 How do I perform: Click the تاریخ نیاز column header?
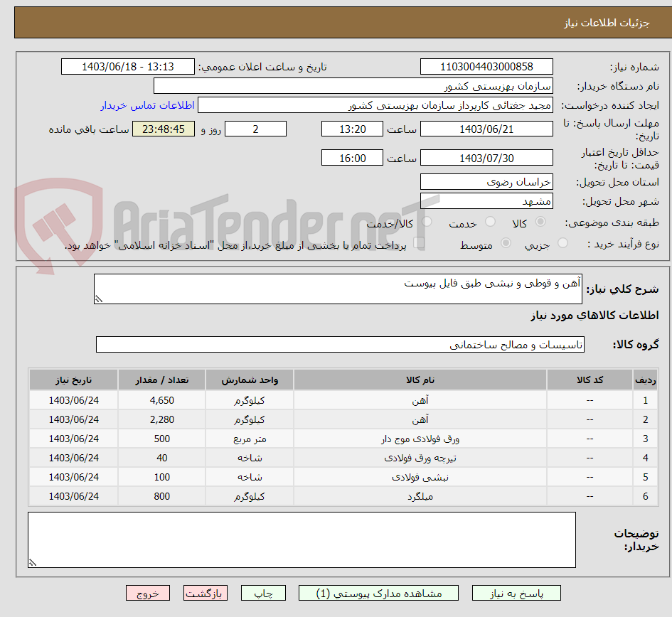tap(73, 380)
